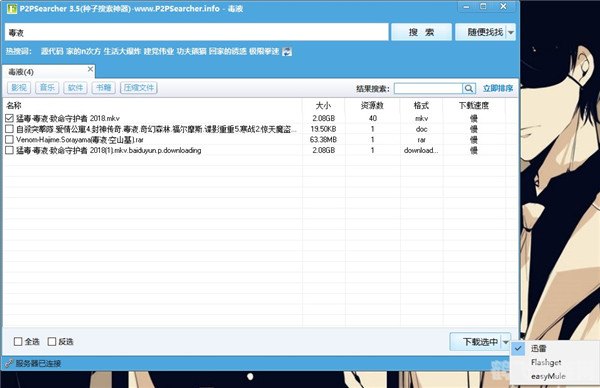Select 迅雷 in the download menu
Screen dimensions: 600x388
click(x=538, y=349)
